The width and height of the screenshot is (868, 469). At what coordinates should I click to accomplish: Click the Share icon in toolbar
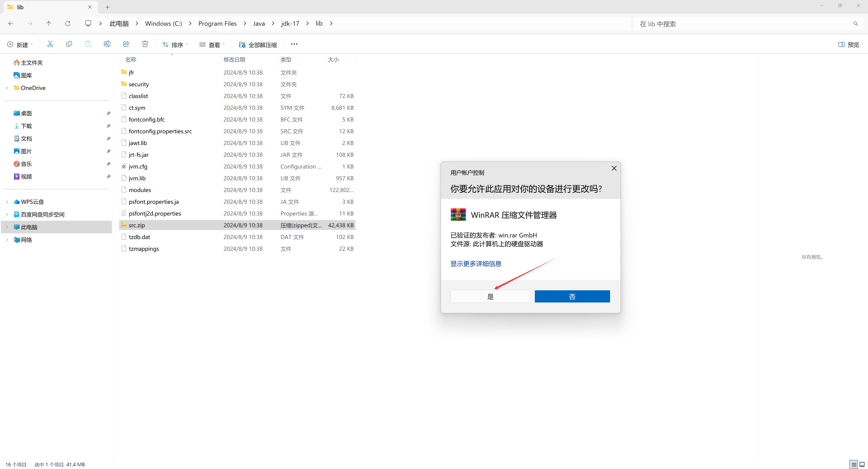coord(126,44)
